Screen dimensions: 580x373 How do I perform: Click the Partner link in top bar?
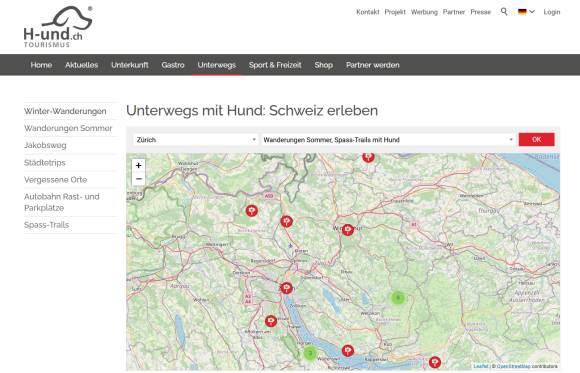click(454, 12)
